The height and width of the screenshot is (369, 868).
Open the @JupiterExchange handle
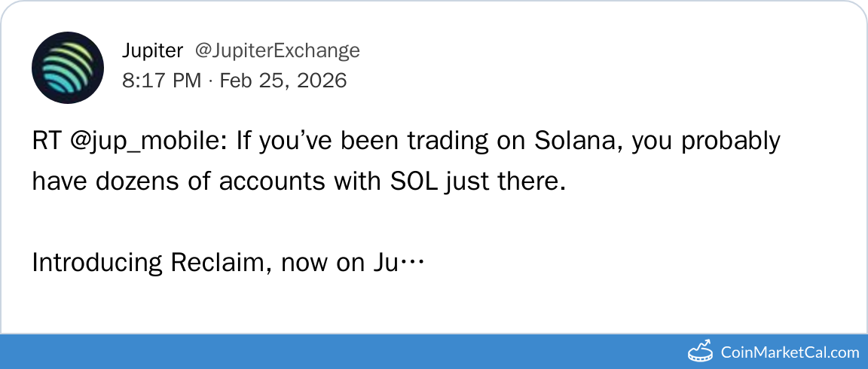[277, 50]
